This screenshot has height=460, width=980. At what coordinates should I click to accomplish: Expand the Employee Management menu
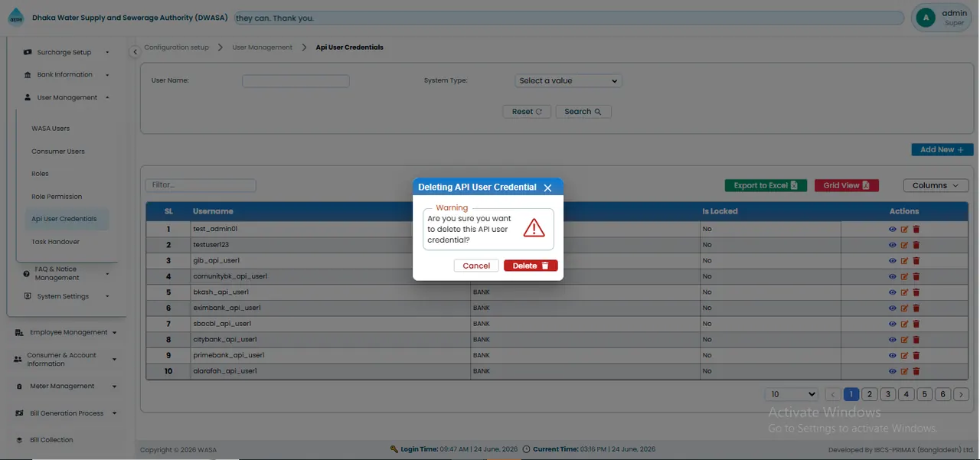click(66, 332)
